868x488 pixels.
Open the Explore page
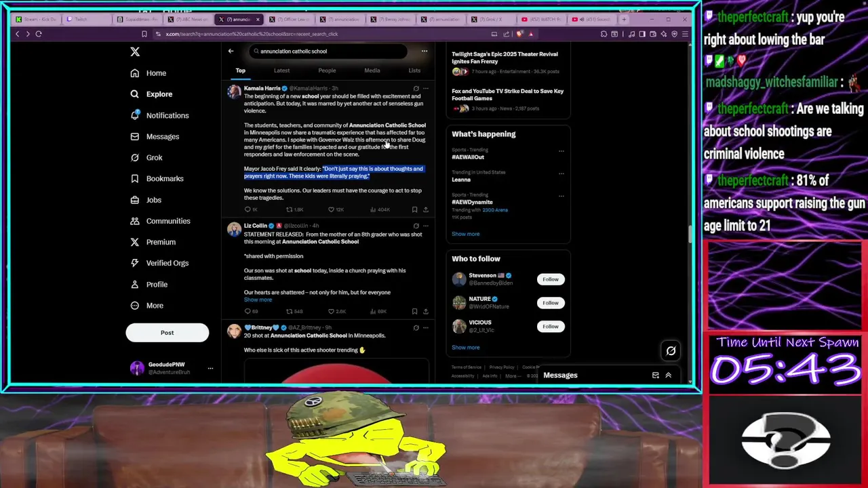coord(151,94)
